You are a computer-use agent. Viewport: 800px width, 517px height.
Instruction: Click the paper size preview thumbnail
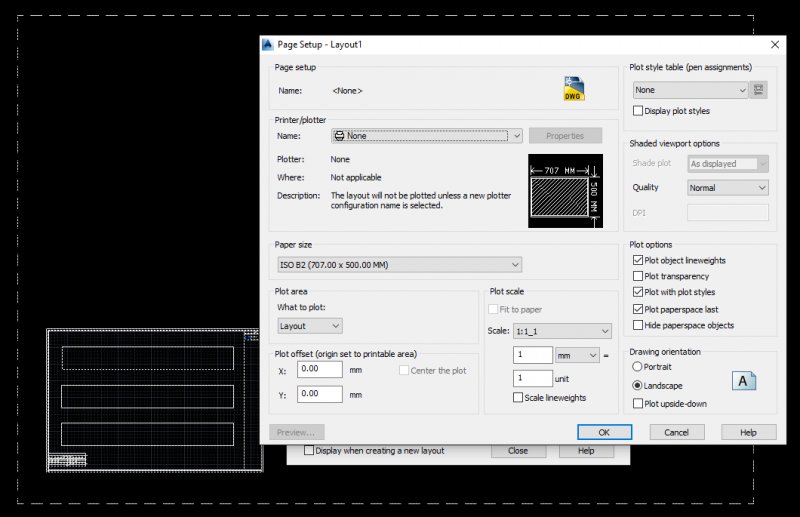tap(565, 190)
